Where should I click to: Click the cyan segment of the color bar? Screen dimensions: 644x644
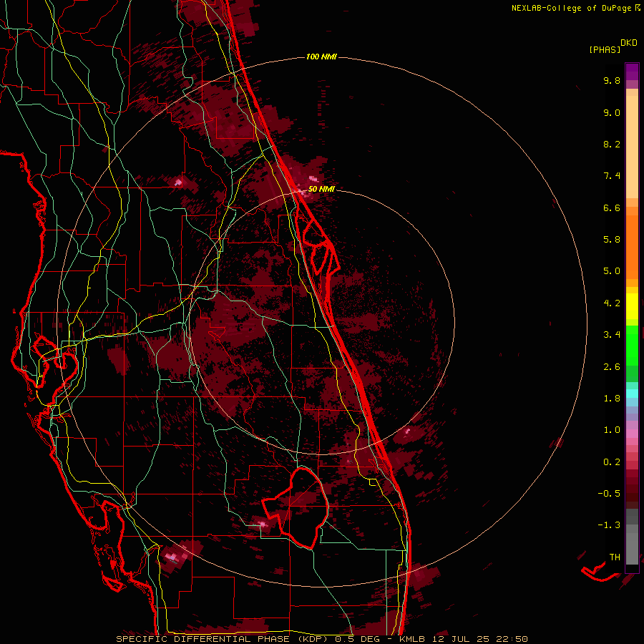632,394
